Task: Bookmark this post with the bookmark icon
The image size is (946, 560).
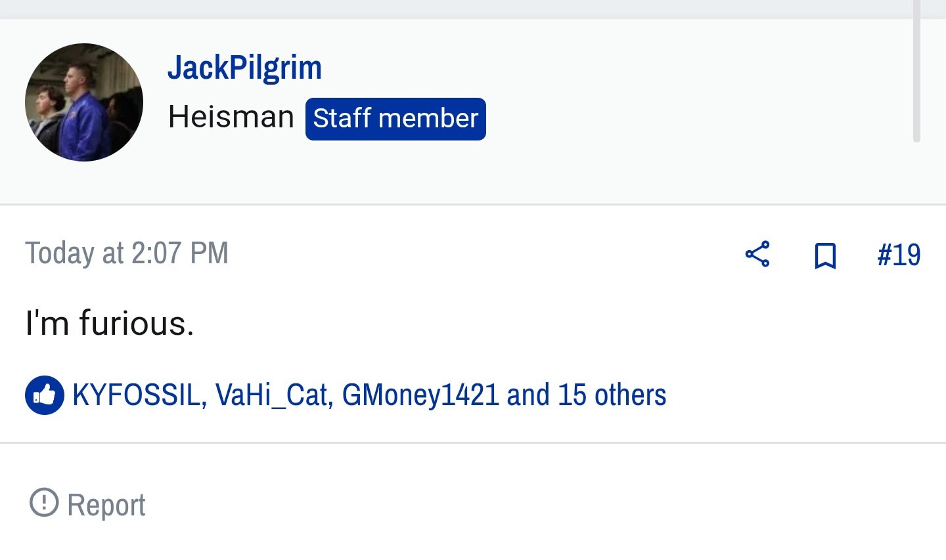Action: [x=825, y=255]
